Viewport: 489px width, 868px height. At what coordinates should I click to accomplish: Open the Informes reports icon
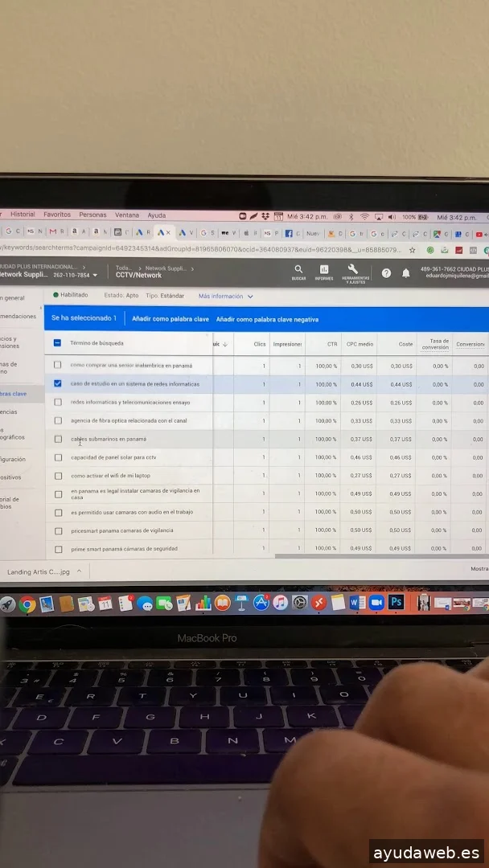[324, 270]
